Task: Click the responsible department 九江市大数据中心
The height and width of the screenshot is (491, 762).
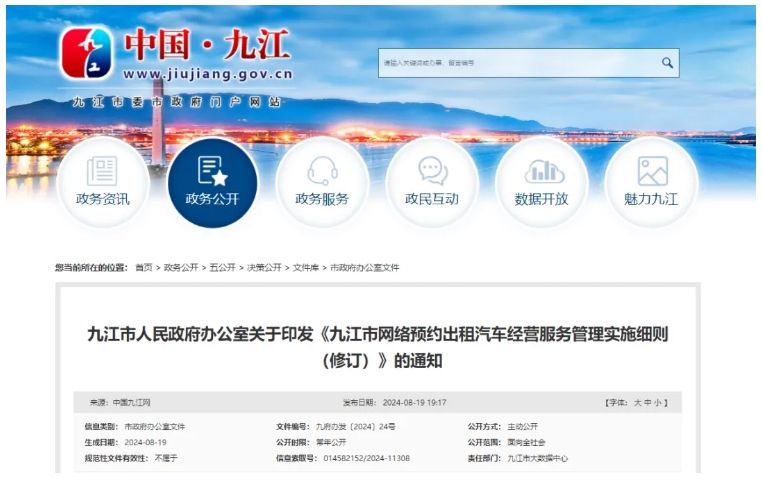Action: [537, 458]
